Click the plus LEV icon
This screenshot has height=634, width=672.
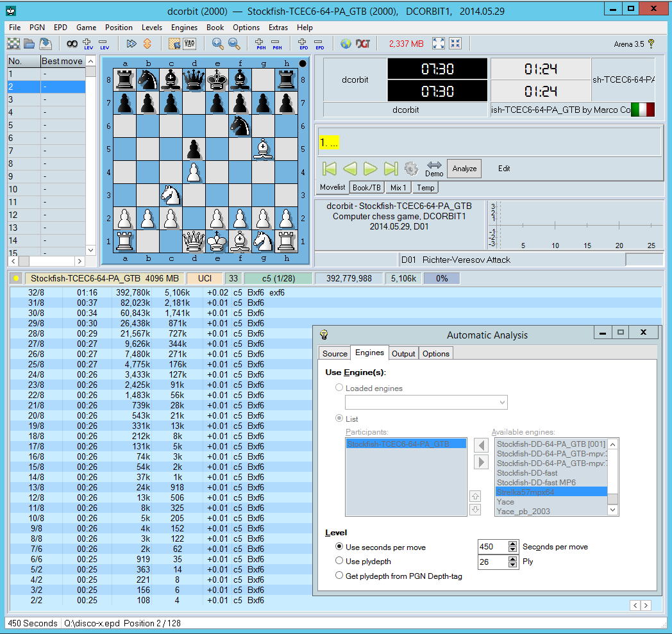pos(88,44)
